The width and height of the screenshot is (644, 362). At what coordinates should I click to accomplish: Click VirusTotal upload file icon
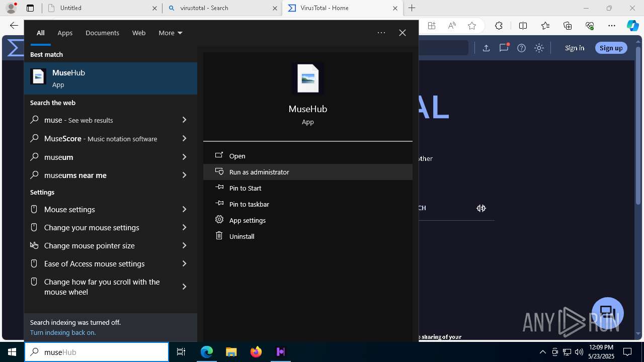click(x=486, y=48)
